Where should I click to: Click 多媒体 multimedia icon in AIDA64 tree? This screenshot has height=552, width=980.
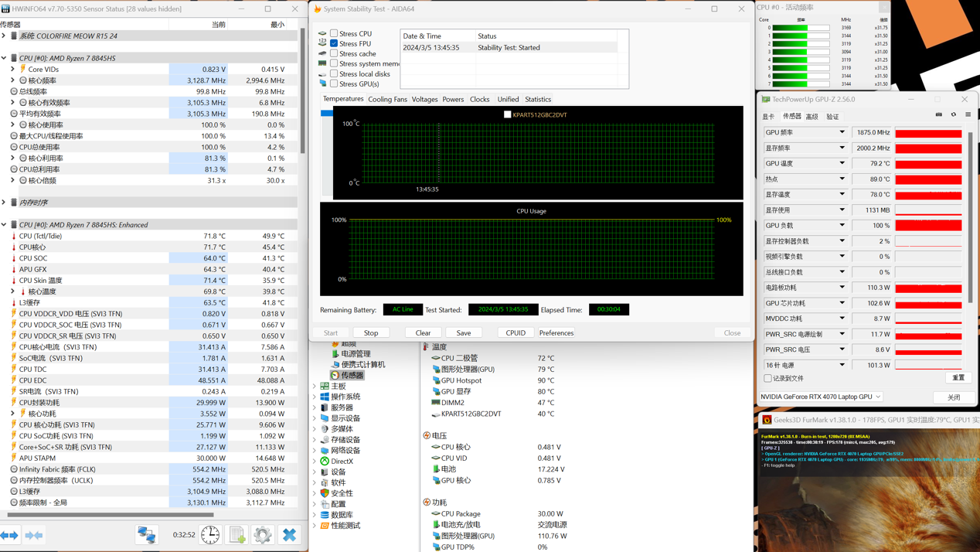click(325, 429)
